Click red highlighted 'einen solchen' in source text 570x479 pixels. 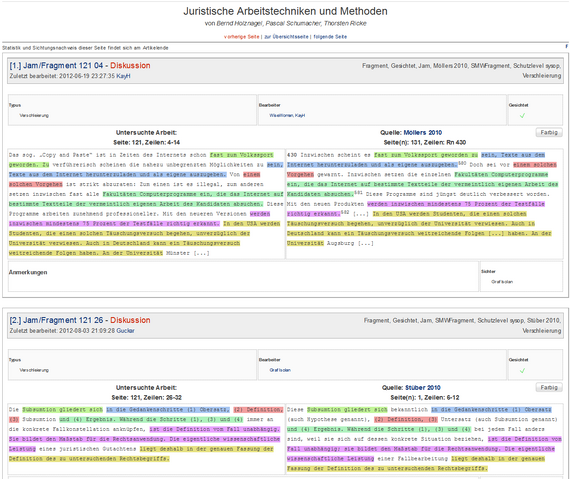click(x=535, y=165)
